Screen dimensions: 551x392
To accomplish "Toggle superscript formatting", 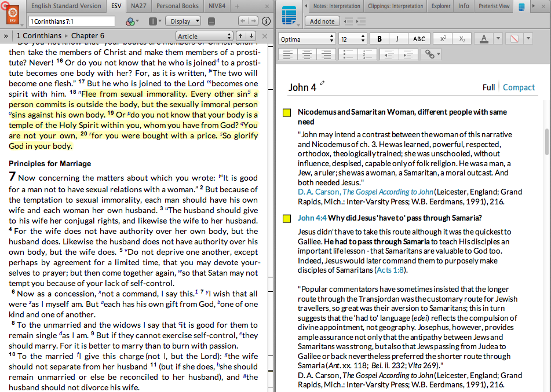I will [x=443, y=39].
